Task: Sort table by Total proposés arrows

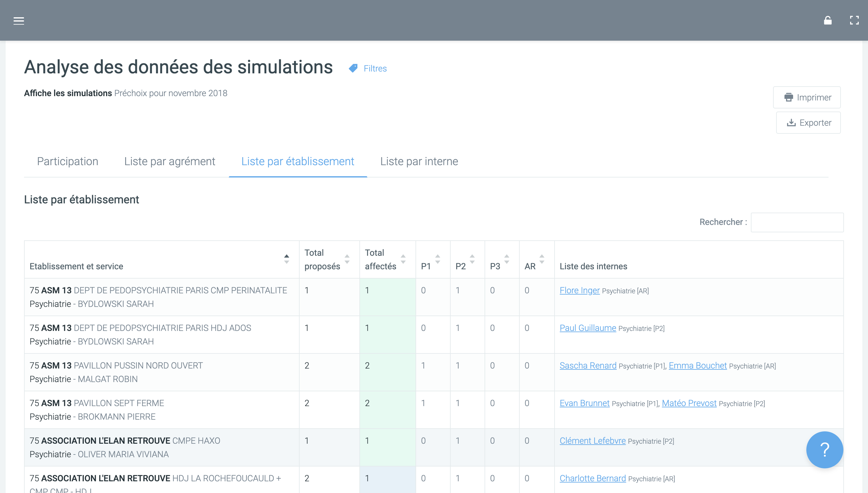Action: click(x=347, y=259)
